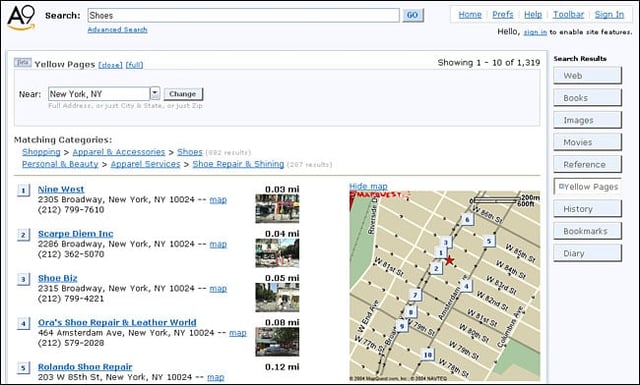640x385 pixels.
Task: Click the number 2 icon beside Scarpe Diem
Action: 23,235
